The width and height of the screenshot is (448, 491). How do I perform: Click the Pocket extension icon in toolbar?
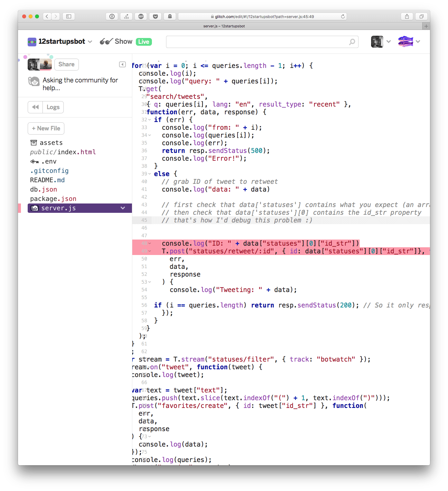tap(155, 16)
